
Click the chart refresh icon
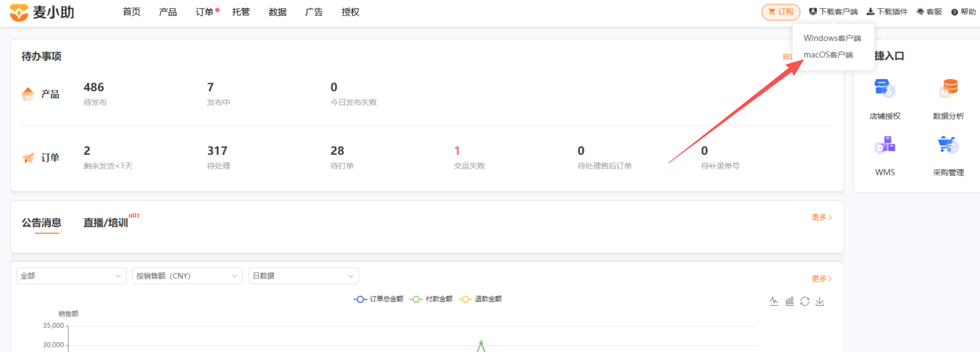coord(805,301)
